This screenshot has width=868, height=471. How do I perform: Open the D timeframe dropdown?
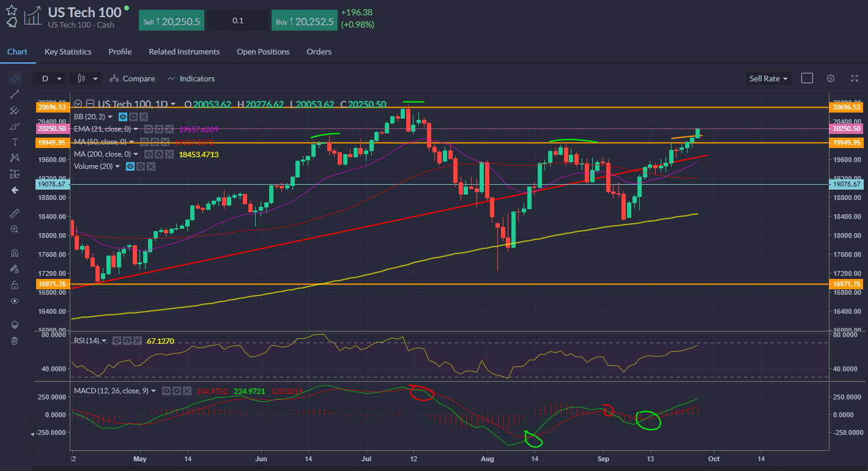[50, 78]
